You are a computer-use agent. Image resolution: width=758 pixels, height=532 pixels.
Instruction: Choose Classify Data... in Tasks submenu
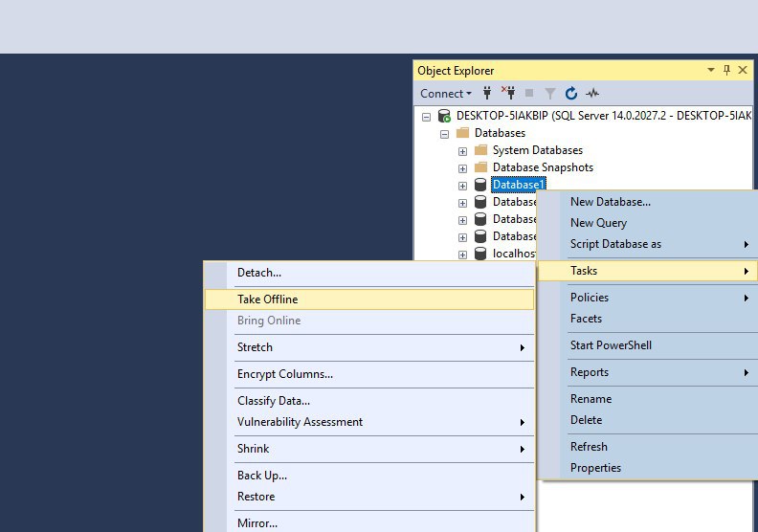point(369,401)
